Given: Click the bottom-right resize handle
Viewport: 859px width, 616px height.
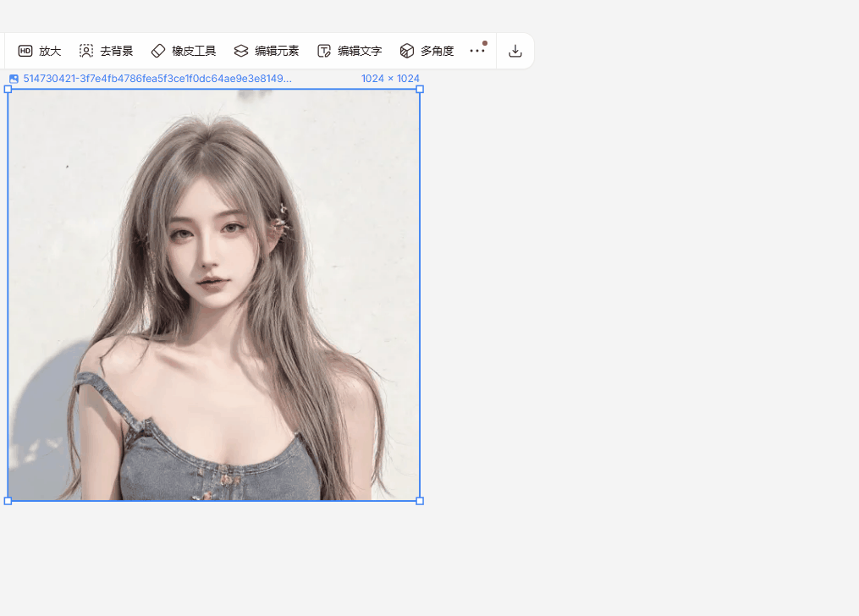Looking at the screenshot, I should (x=420, y=501).
